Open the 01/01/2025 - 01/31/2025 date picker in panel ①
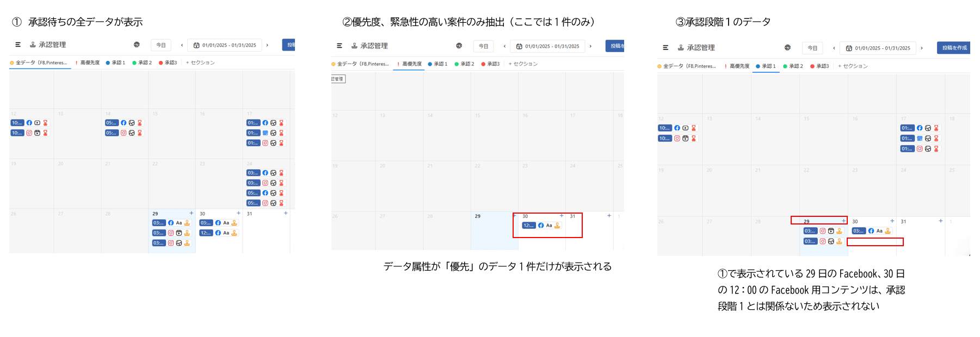Screen dimensions: 980x337 225,45
